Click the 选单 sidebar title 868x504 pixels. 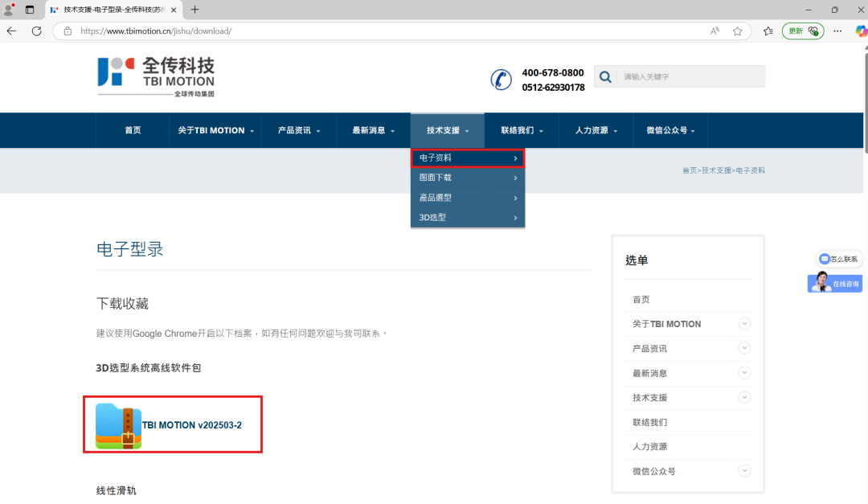[637, 260]
